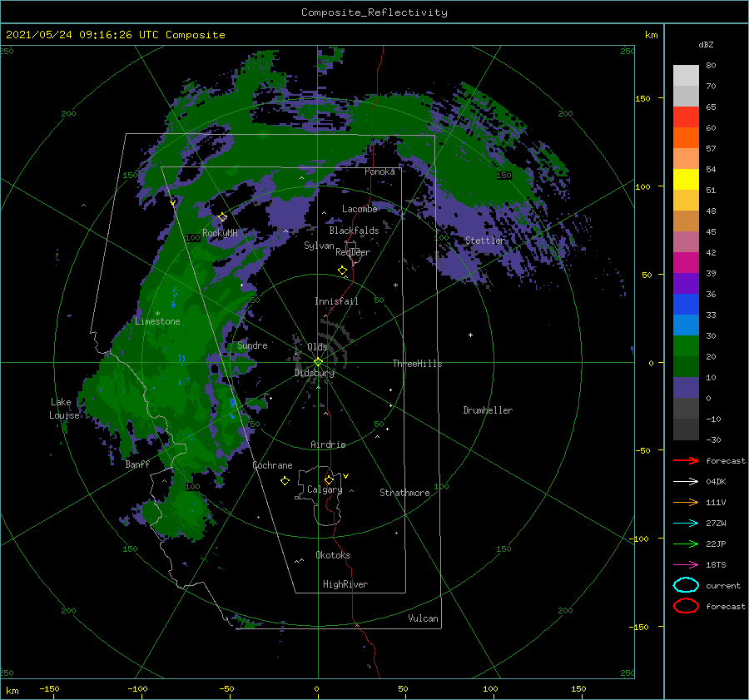The height and width of the screenshot is (700, 749).
Task: Click the magenta 18TS arrow icon
Action: point(686,565)
